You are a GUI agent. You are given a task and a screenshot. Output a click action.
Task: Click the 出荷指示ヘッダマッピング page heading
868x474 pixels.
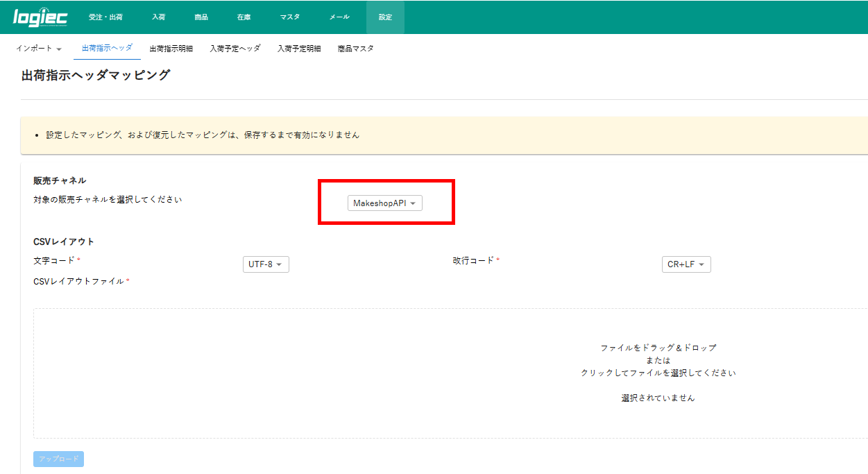click(96, 75)
